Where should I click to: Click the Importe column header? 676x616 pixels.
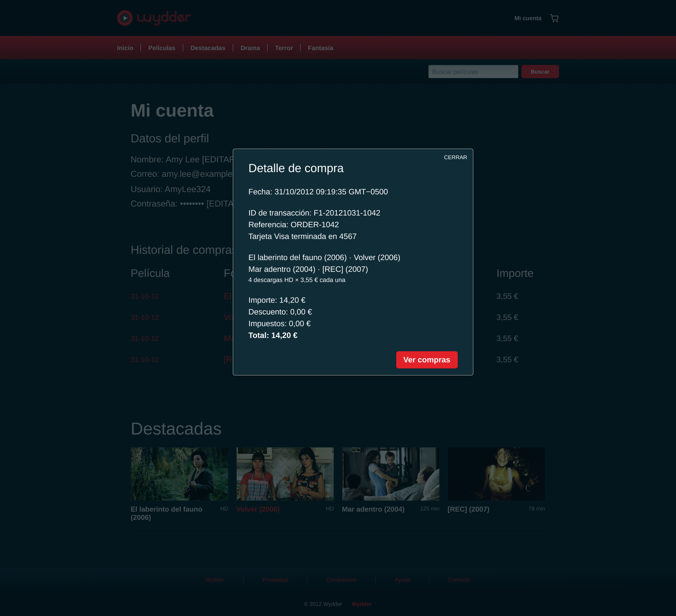pyautogui.click(x=515, y=273)
